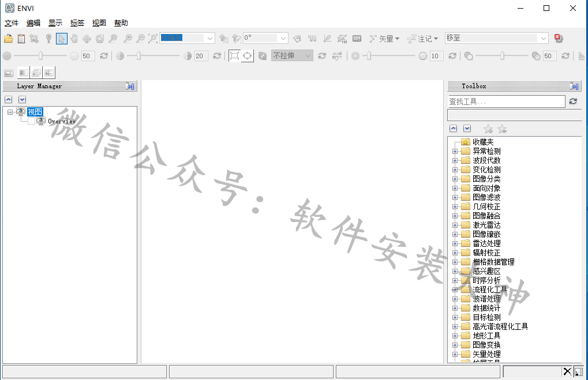Click the Zoom In magnifier

point(128,38)
